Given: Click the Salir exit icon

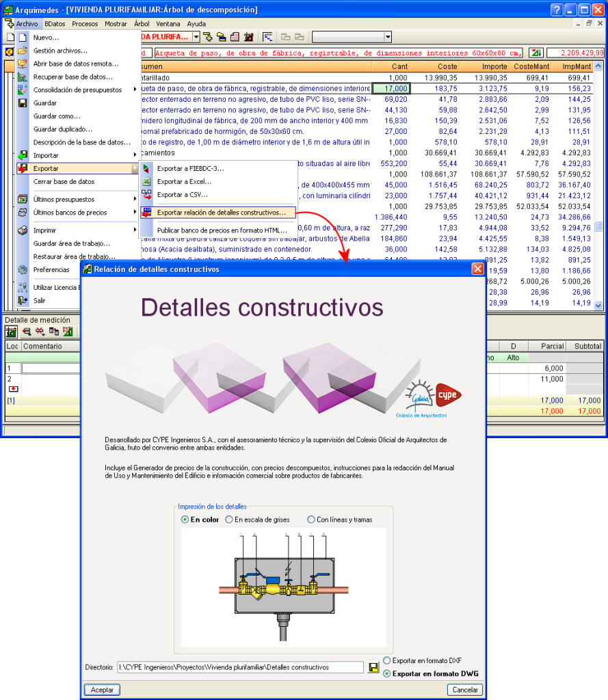Looking at the screenshot, I should [x=23, y=301].
